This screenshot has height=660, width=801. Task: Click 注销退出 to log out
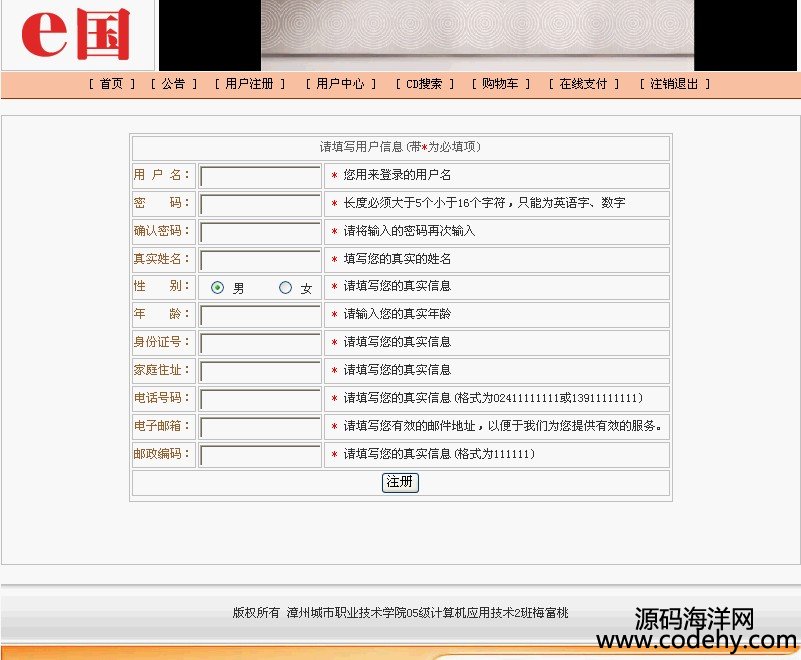pyautogui.click(x=674, y=84)
